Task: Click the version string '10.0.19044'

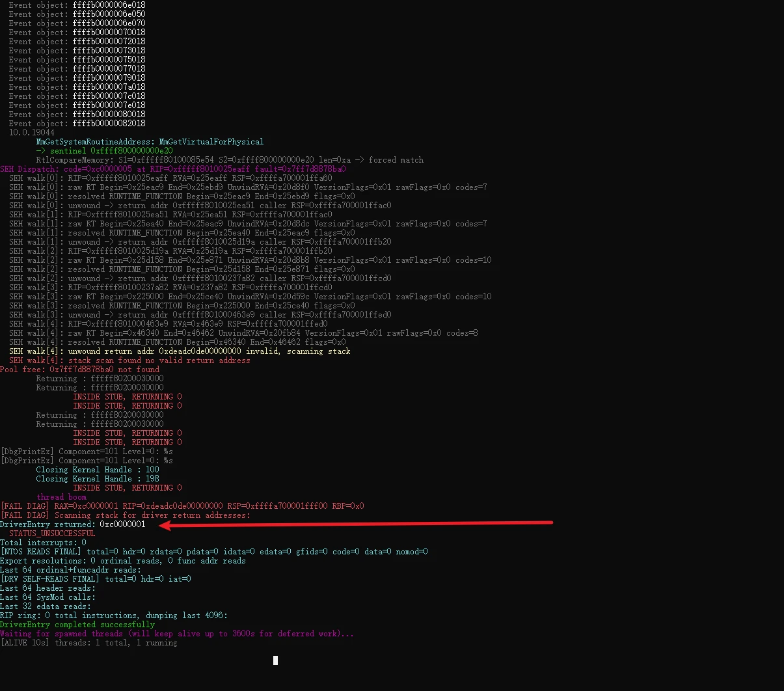Action: pos(32,132)
